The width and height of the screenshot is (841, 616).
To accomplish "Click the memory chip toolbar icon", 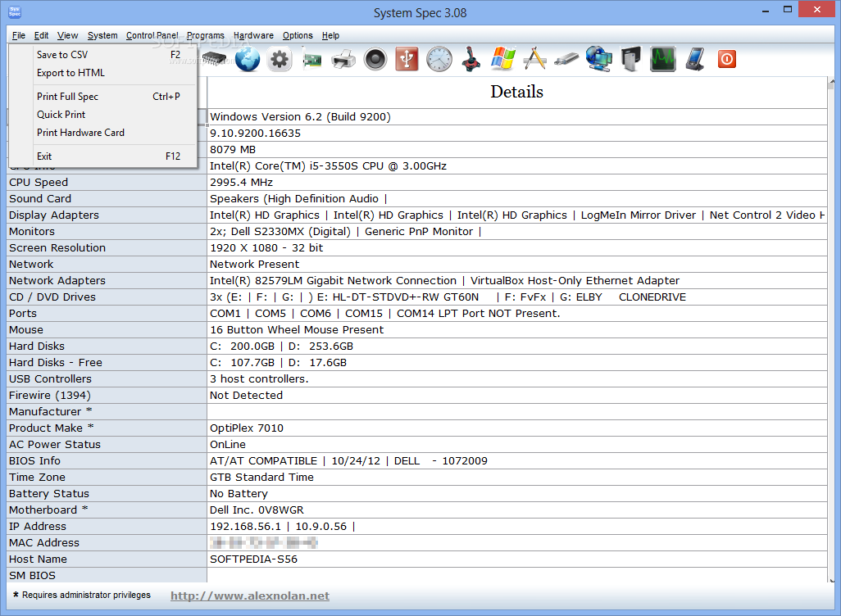I will [213, 58].
